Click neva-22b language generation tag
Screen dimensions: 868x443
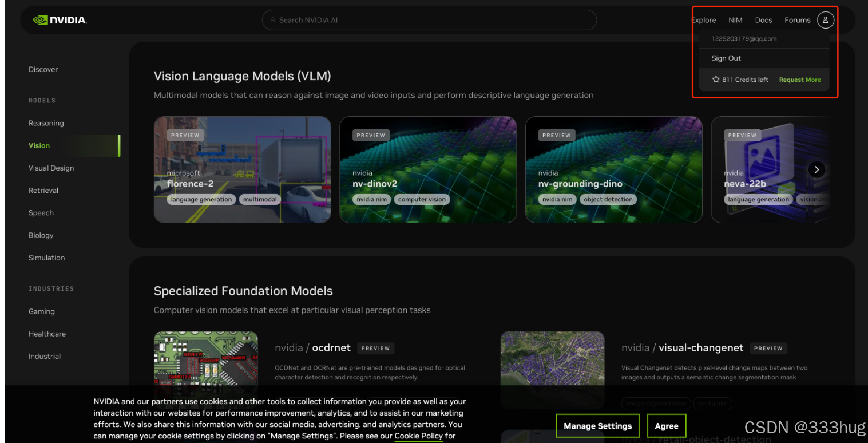pyautogui.click(x=758, y=200)
